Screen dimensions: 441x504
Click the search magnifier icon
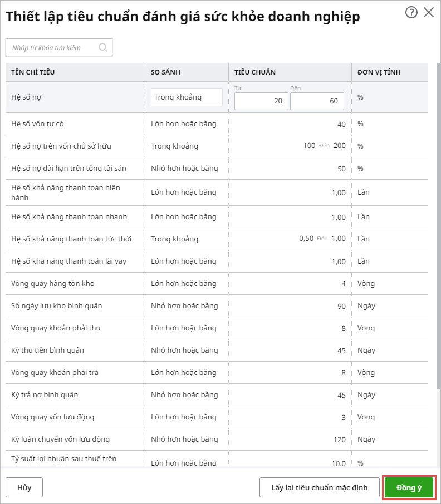103,48
